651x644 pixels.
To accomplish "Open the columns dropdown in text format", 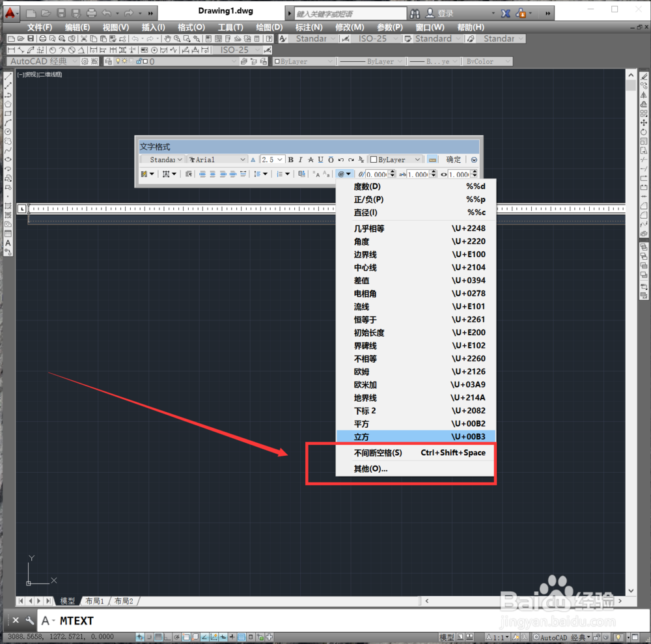I will click(147, 174).
